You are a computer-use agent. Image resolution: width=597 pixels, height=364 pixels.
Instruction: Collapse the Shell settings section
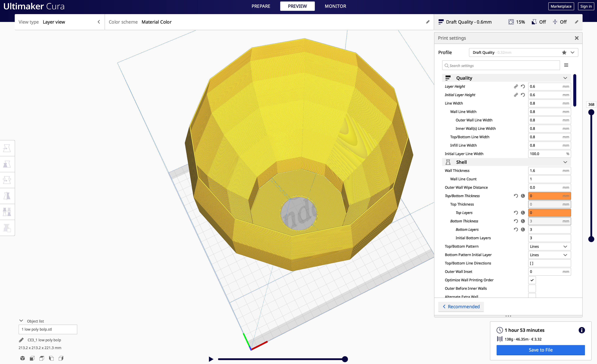tap(565, 162)
